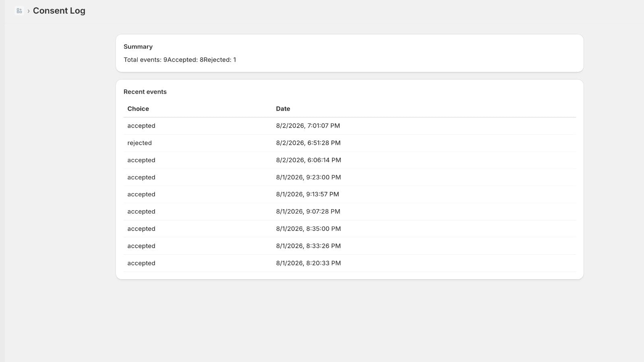Select the accepted entry dated 9:23:00 PM

(141, 177)
